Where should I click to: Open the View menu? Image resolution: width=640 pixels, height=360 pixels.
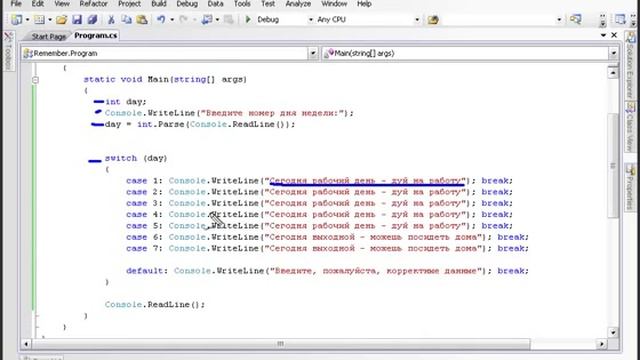(x=62, y=4)
